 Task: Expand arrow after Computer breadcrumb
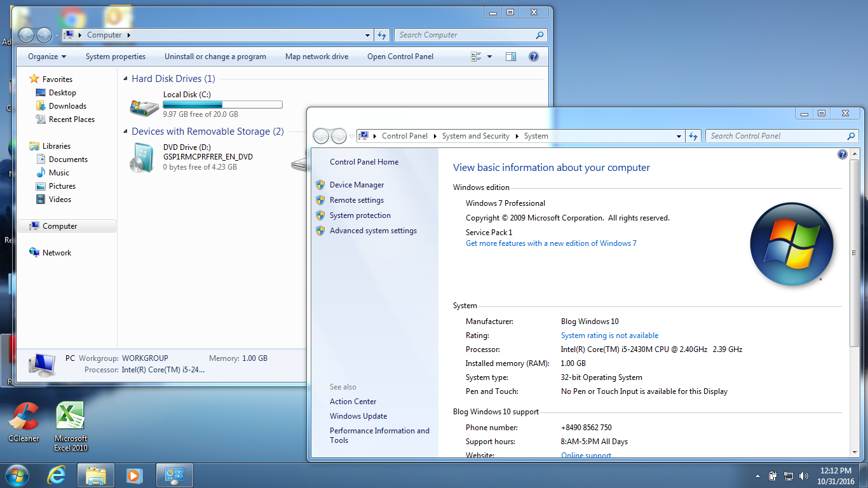tap(129, 35)
